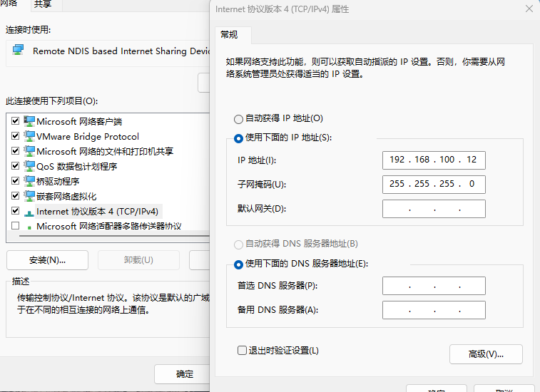
Task: Click the 子网掩码 input field
Action: (x=434, y=185)
